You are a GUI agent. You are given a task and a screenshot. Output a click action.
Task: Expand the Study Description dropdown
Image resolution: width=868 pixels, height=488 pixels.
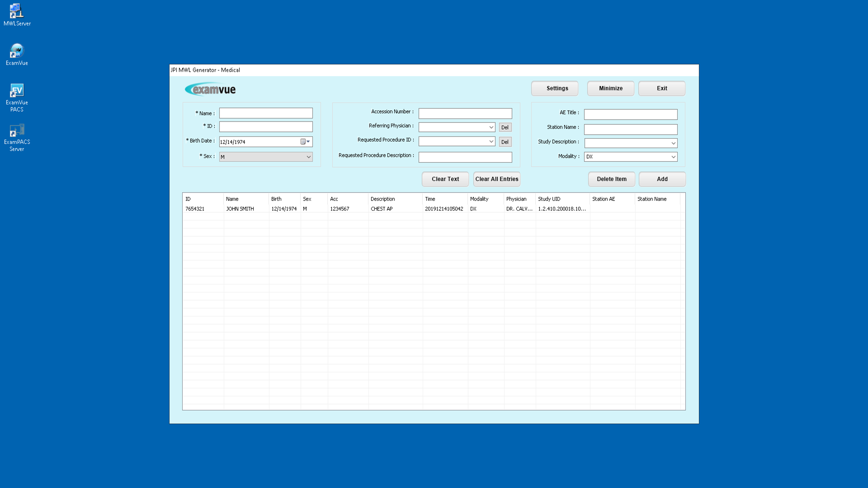coord(674,143)
